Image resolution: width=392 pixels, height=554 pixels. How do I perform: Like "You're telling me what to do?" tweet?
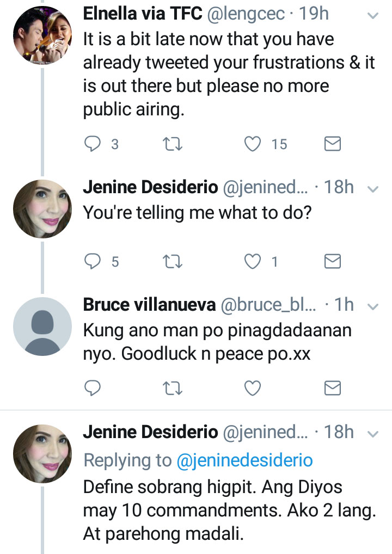click(x=252, y=262)
